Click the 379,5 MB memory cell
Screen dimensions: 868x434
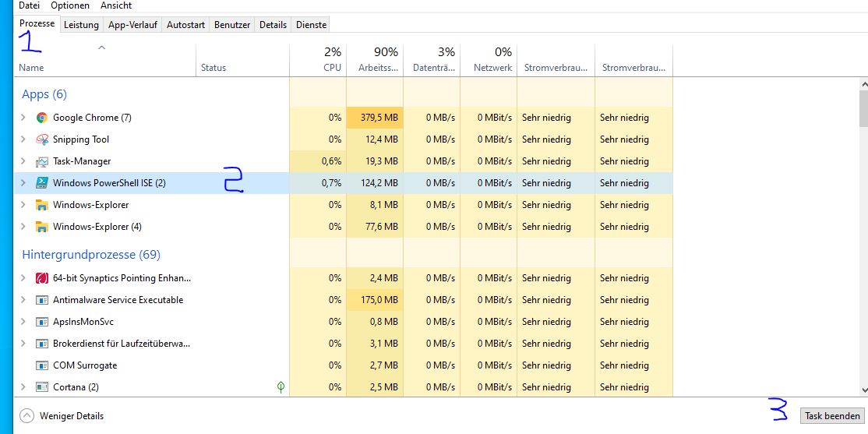coord(375,118)
